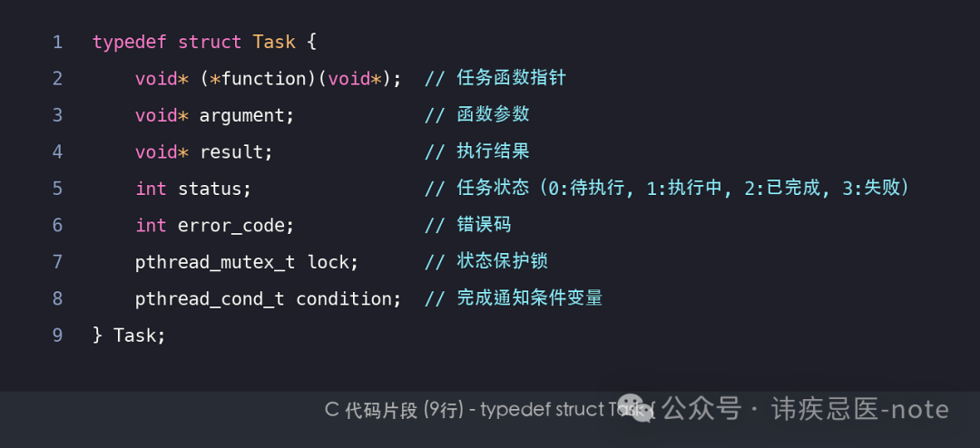980x448 pixels.
Task: Click the status field name
Action: [214, 189]
